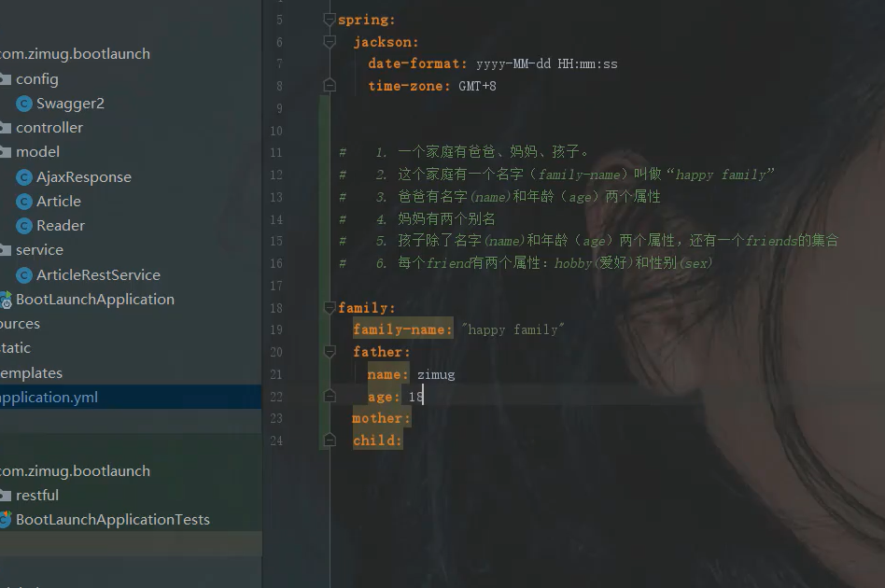Select the test com.zimug.bootlaunch package

[75, 471]
